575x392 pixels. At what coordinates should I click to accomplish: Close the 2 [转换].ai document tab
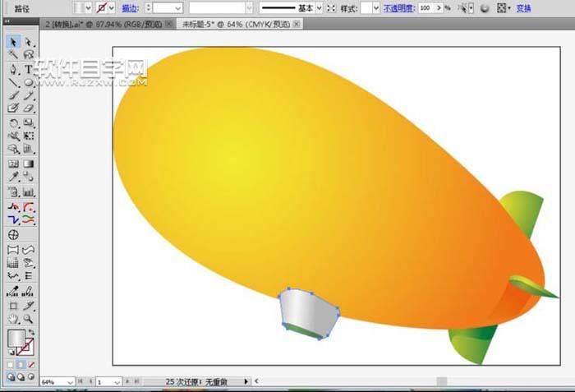[x=168, y=24]
